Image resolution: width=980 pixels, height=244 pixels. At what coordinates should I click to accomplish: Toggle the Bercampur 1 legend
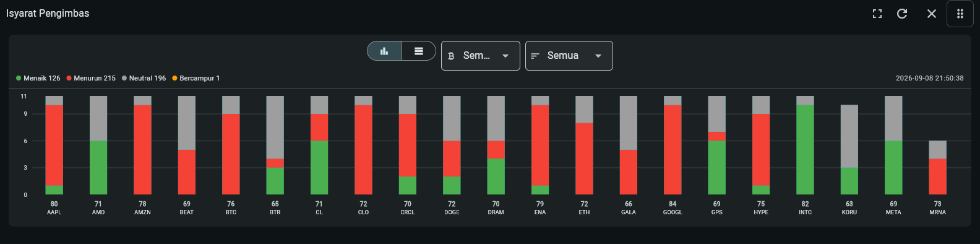(x=196, y=78)
